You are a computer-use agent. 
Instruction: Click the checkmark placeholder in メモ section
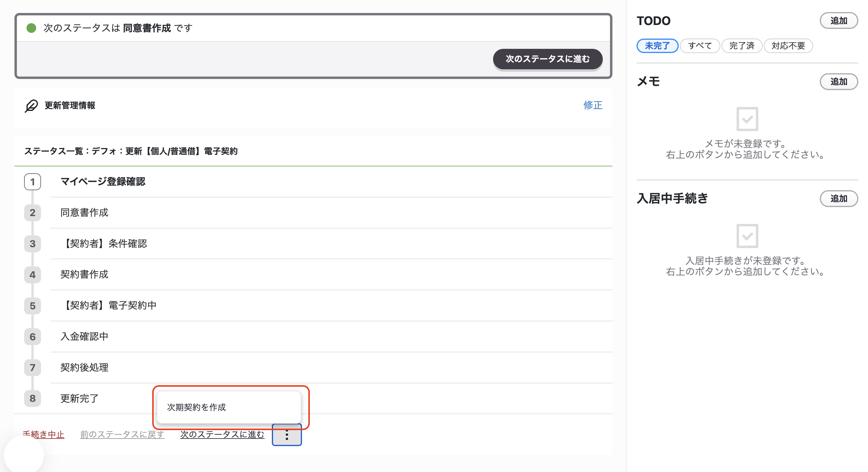point(747,119)
